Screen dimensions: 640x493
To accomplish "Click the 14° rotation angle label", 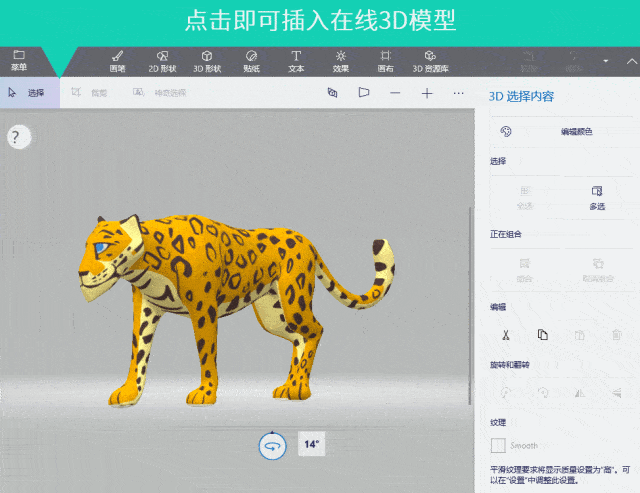I will [x=311, y=444].
